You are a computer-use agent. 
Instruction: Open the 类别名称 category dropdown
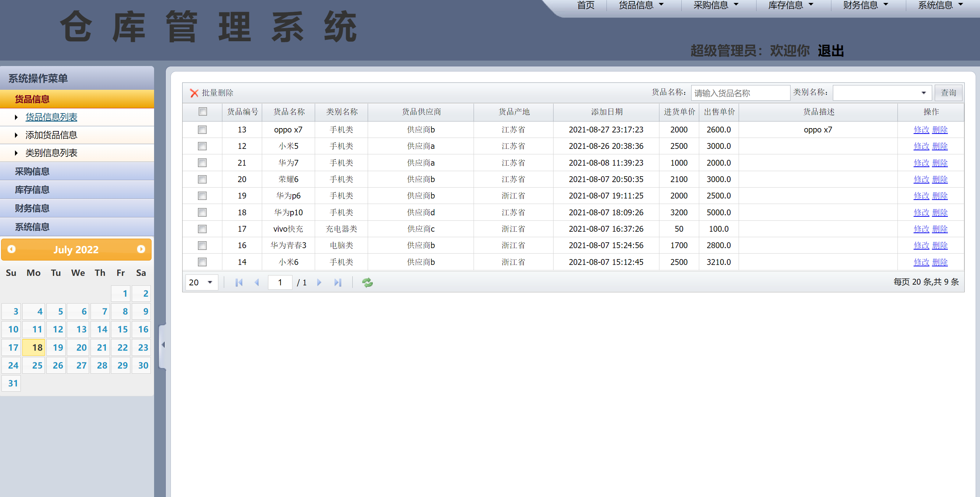click(923, 92)
